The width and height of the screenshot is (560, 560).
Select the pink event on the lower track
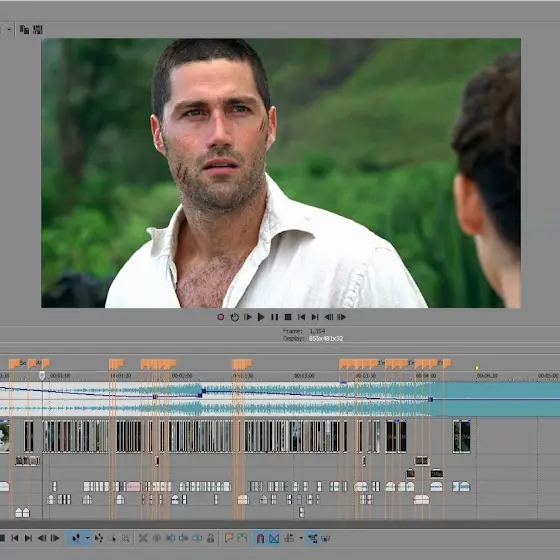click(134, 486)
